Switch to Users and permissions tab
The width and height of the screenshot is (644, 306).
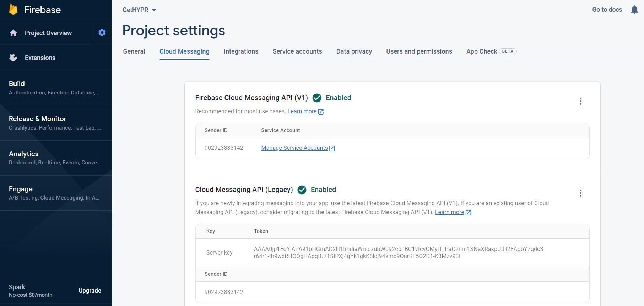pyautogui.click(x=419, y=51)
